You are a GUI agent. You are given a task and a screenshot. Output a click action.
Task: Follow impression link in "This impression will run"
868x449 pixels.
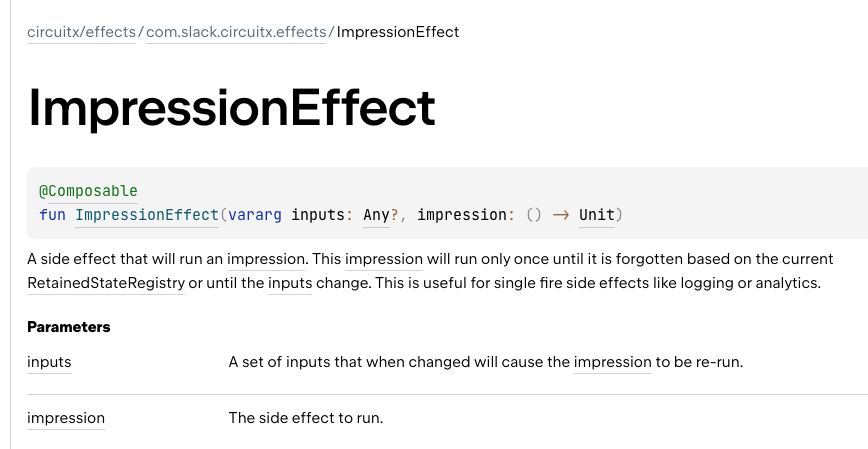tap(384, 259)
